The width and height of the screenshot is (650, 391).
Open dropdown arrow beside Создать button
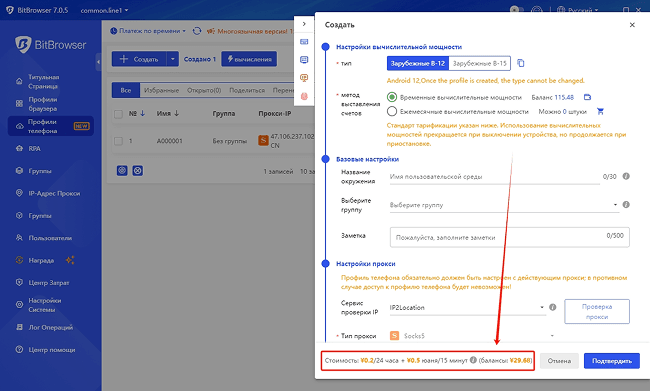pyautogui.click(x=172, y=59)
